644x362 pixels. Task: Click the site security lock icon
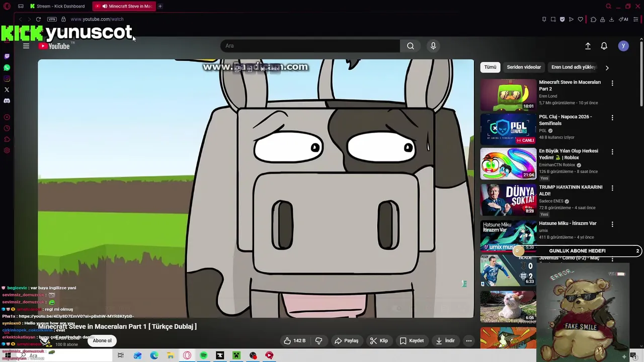pos(63,19)
